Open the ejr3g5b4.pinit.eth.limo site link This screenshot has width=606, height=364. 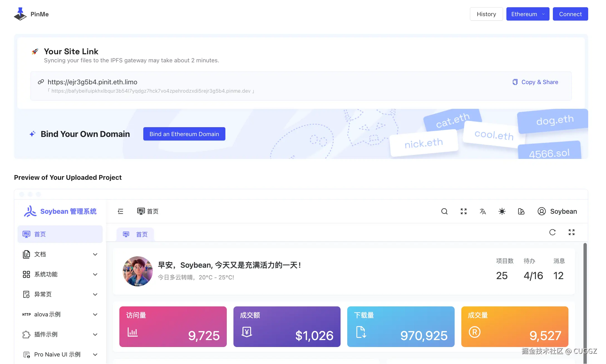(x=92, y=82)
